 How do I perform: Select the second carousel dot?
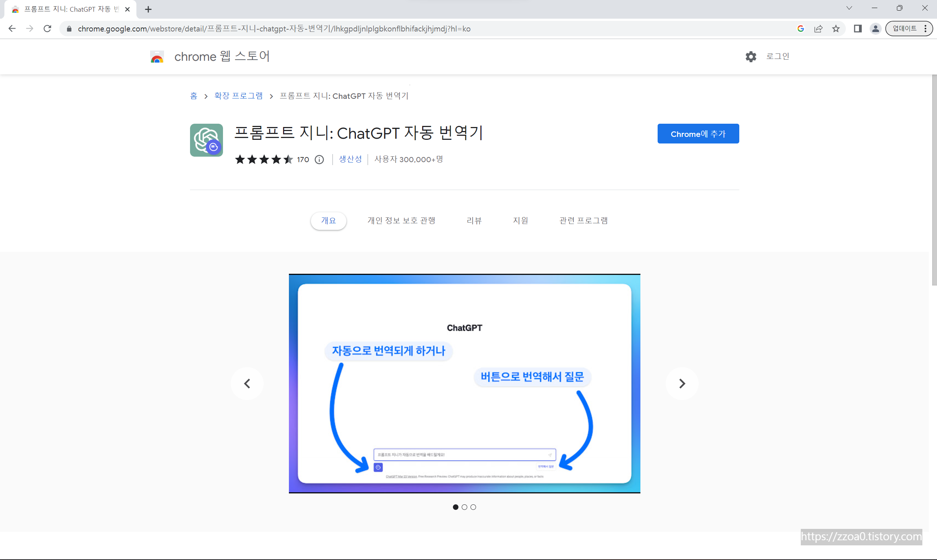464,507
